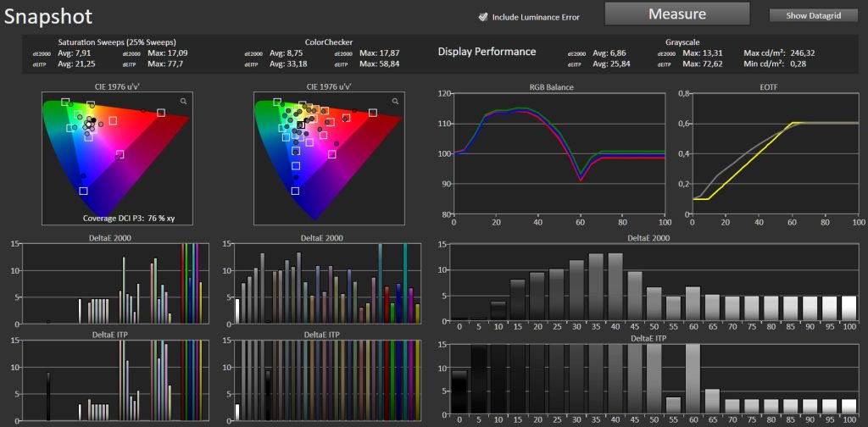
Task: Click the Display Performance label
Action: point(487,52)
